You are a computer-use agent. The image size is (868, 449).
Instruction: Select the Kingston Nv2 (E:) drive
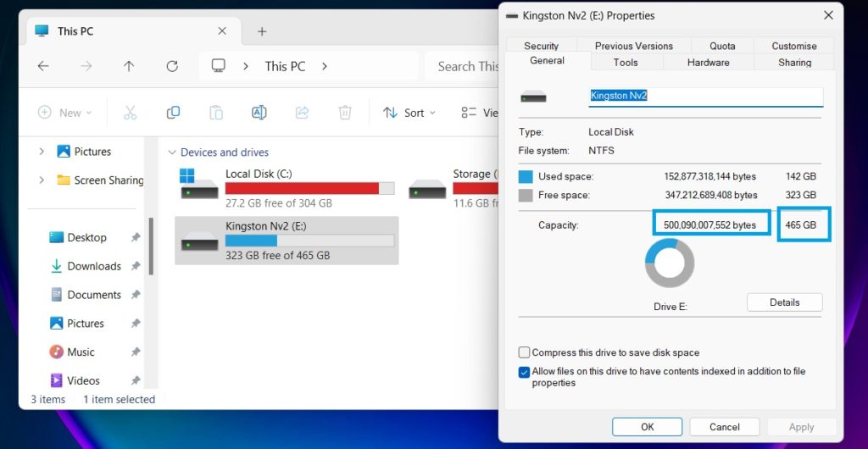287,241
